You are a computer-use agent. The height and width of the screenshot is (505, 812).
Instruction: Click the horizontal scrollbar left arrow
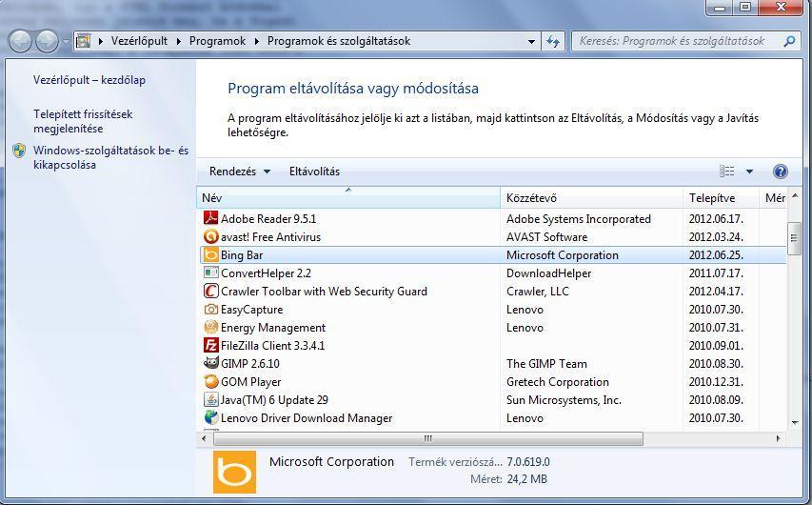[204, 438]
